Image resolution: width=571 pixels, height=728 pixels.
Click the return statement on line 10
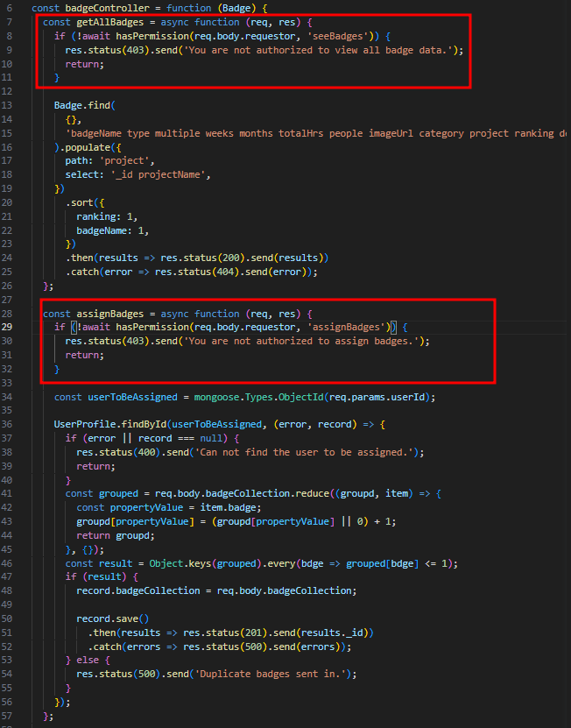(x=84, y=64)
